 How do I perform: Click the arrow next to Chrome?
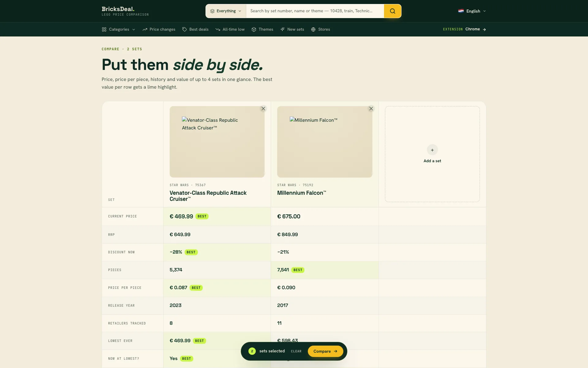coord(484,29)
